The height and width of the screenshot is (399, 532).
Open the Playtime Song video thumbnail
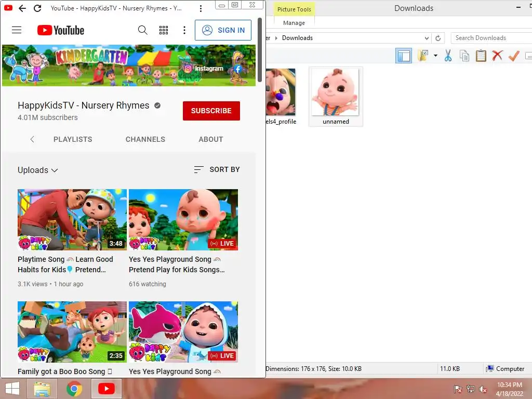point(72,220)
